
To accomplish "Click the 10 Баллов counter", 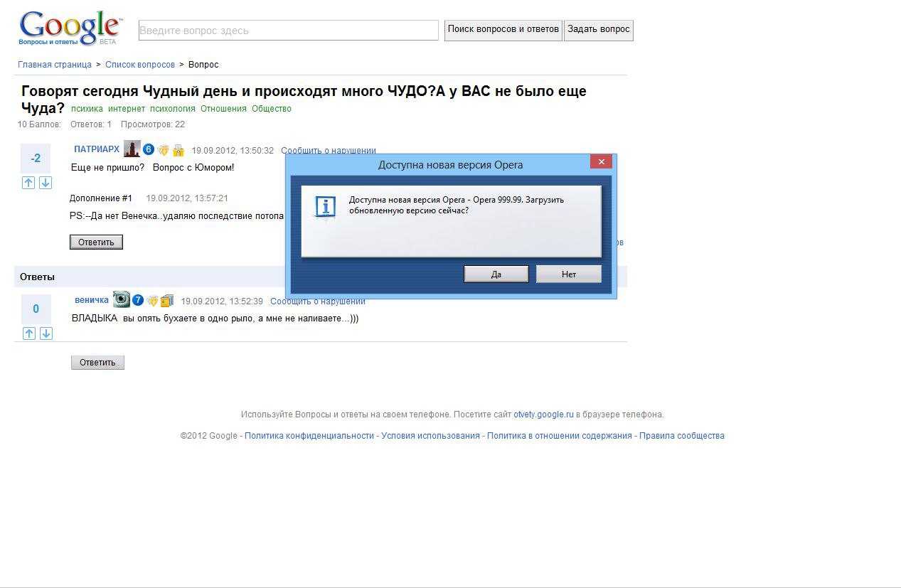I will (39, 124).
